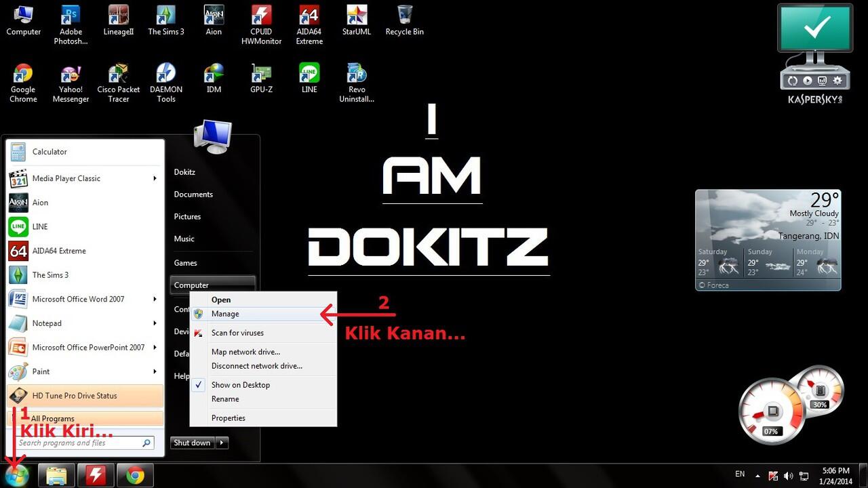
Task: Click Map network drive menu entry
Action: click(x=245, y=352)
